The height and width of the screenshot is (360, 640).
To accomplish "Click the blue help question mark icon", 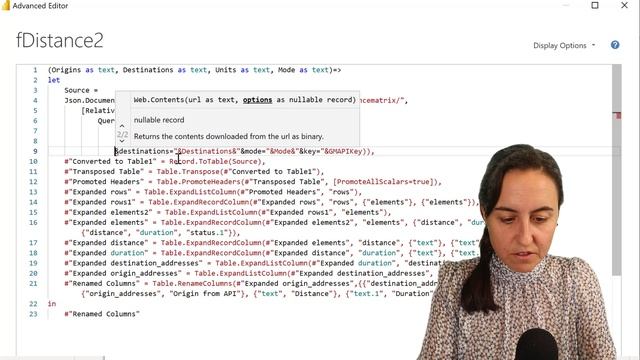I will coord(615,45).
